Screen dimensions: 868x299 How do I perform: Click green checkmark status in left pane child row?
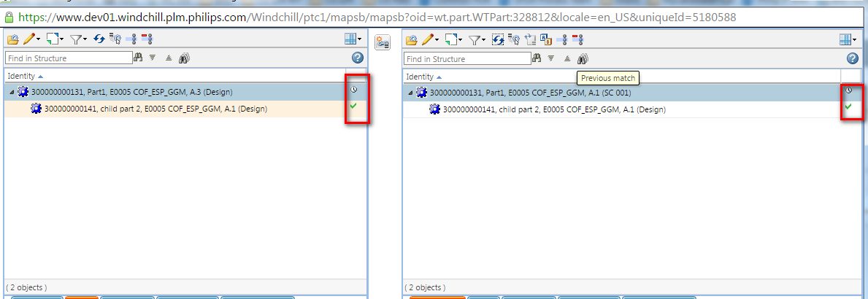[353, 104]
